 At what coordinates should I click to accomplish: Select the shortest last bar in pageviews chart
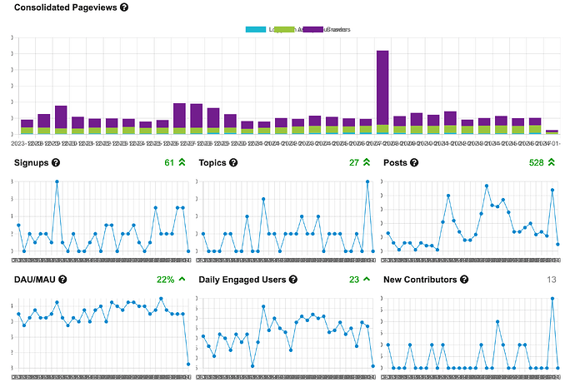tap(552, 131)
